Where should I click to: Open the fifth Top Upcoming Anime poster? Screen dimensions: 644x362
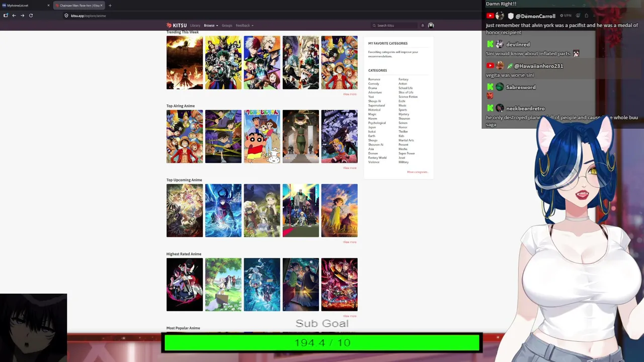click(x=340, y=211)
